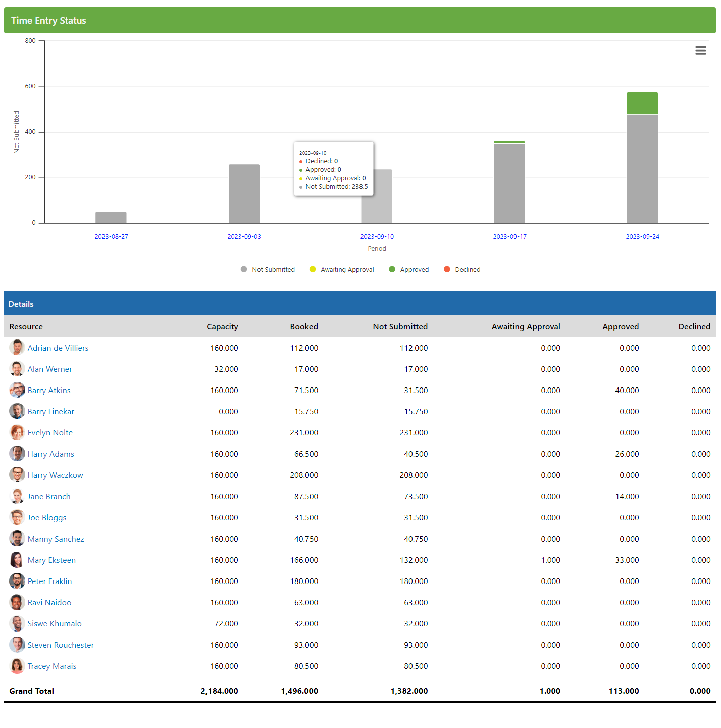
Task: Toggle the Declined legend series
Action: [x=461, y=269]
